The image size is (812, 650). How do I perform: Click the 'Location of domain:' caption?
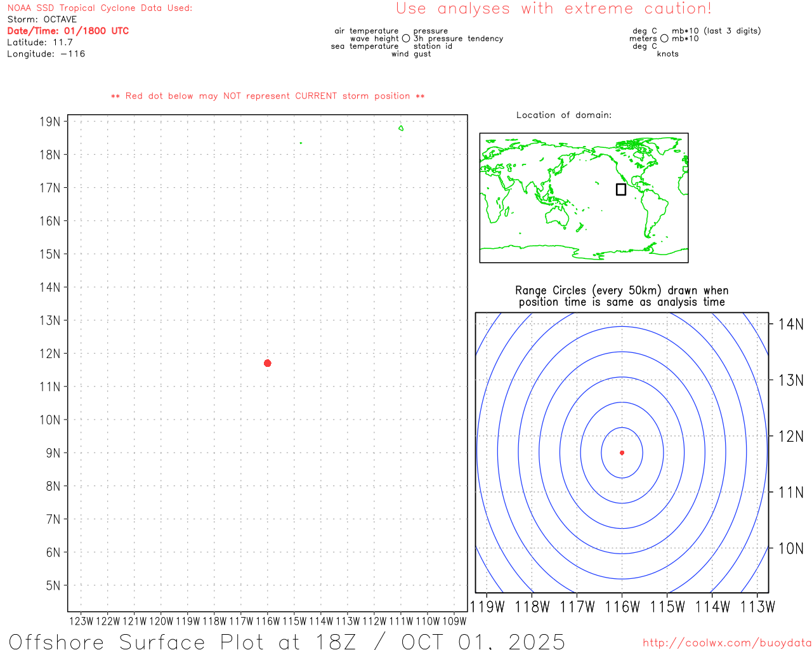(x=563, y=116)
